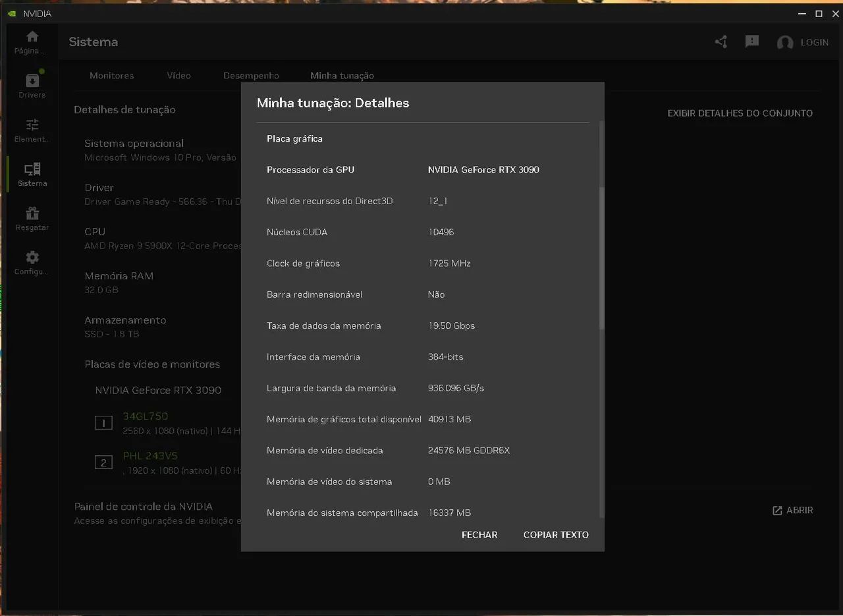Click the PHL 243V5 monitor name
The image size is (843, 616).
click(150, 456)
